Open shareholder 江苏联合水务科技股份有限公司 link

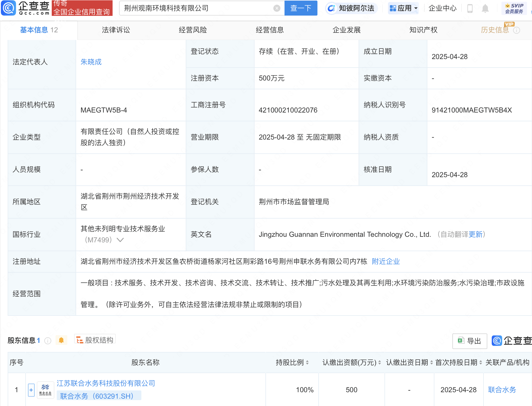[x=106, y=383]
